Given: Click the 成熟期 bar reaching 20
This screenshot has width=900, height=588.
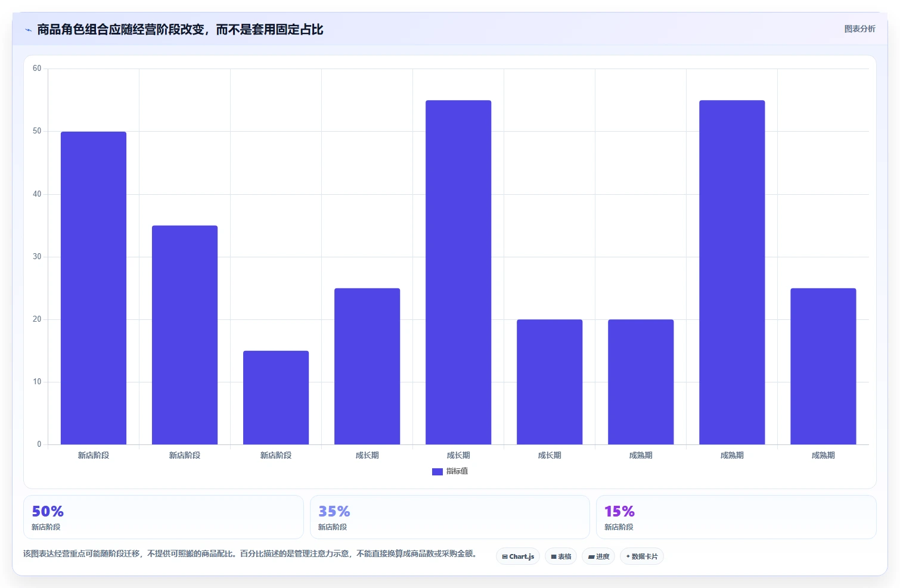Looking at the screenshot, I should (641, 382).
